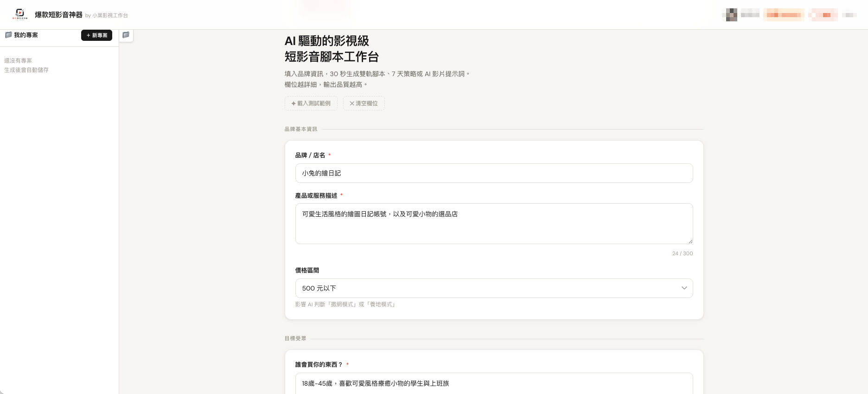The image size is (868, 394).
Task: Click the 還沒有專案 placeholder text
Action: tap(18, 61)
